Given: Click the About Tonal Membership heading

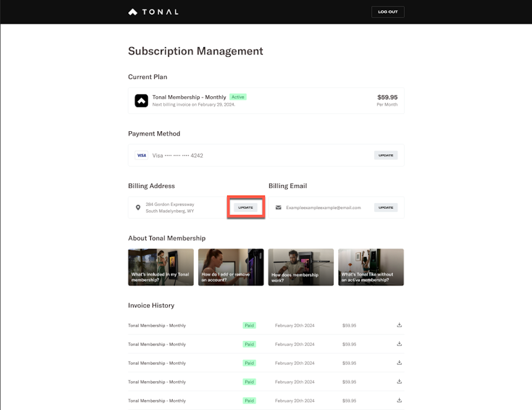Looking at the screenshot, I should (167, 238).
